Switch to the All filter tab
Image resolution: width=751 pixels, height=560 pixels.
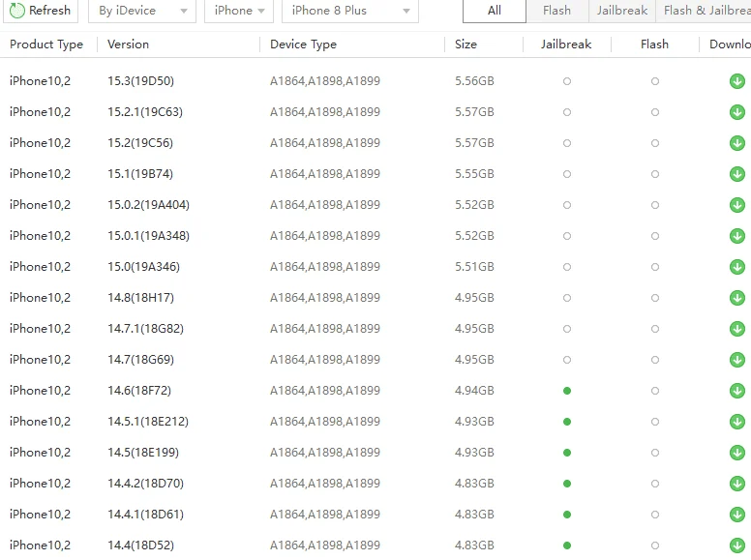(495, 11)
